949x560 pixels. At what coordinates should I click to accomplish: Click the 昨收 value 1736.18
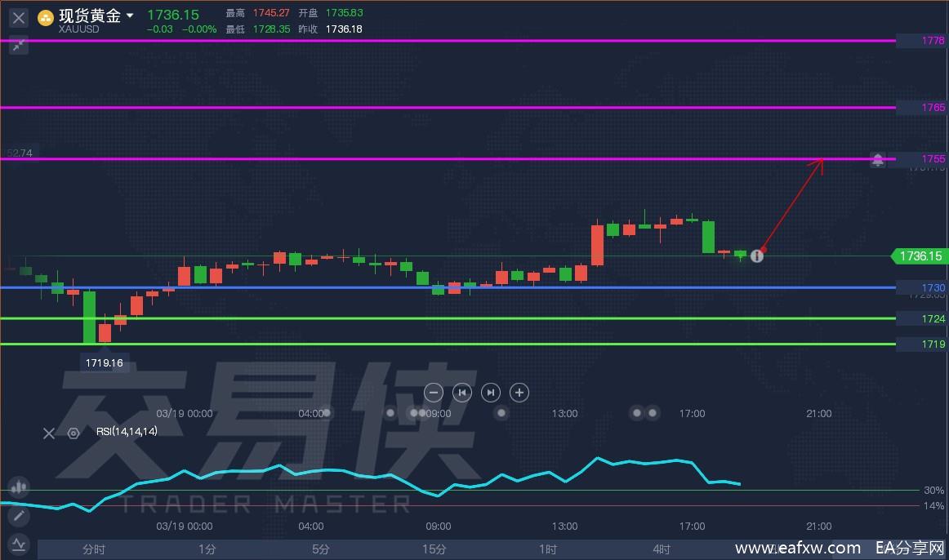tap(344, 29)
